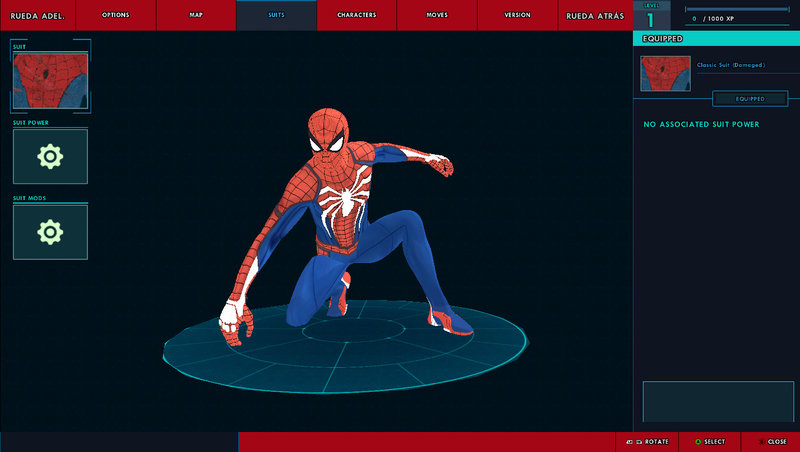The image size is (800, 452).
Task: Open the Suit Mods gear slot
Action: pyautogui.click(x=51, y=232)
